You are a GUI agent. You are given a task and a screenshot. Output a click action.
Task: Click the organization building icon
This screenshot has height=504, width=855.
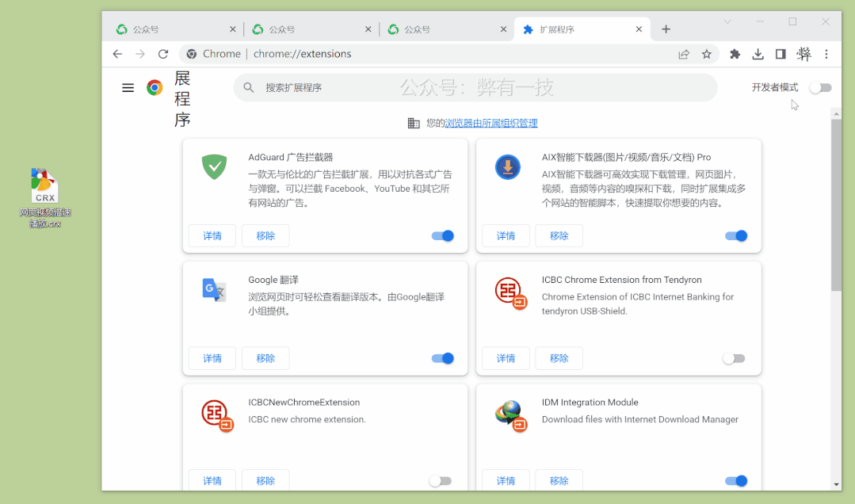pyautogui.click(x=414, y=124)
